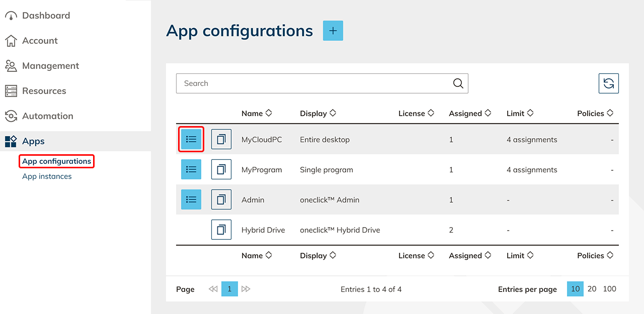Open the list menu for MyCloudPC
This screenshot has height=314, width=644.
pos(191,139)
